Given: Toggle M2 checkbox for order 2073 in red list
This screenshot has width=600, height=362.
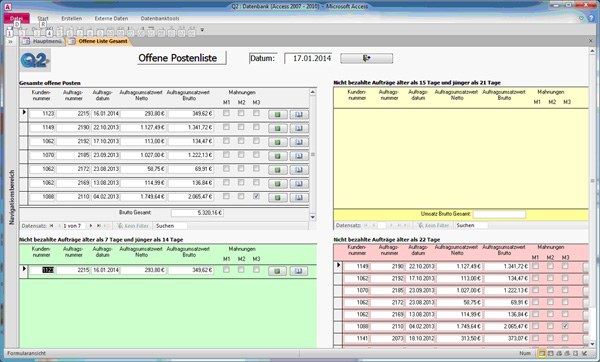Looking at the screenshot, I should [x=550, y=338].
